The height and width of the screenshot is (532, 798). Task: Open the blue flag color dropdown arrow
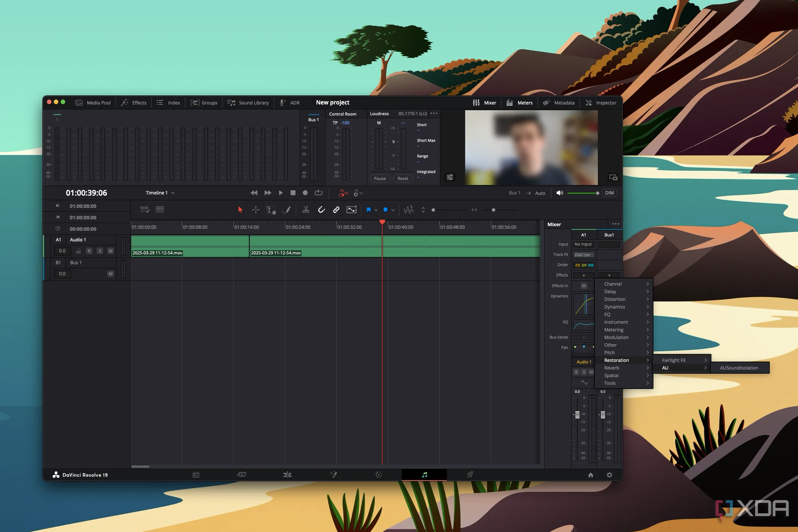[376, 210]
